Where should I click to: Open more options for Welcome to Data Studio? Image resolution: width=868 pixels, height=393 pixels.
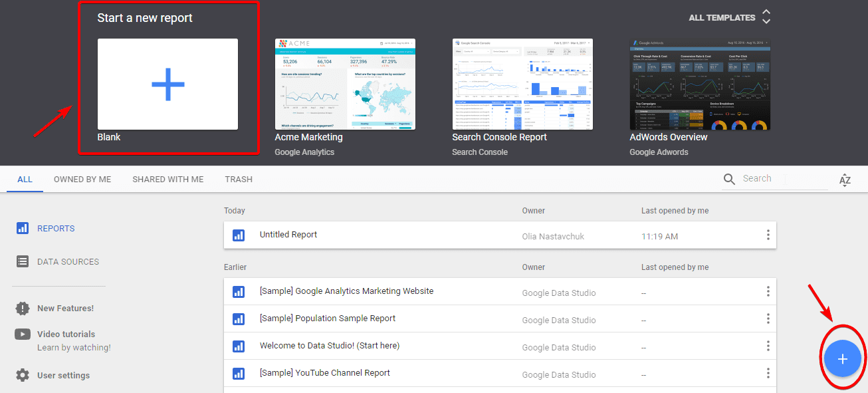point(768,346)
